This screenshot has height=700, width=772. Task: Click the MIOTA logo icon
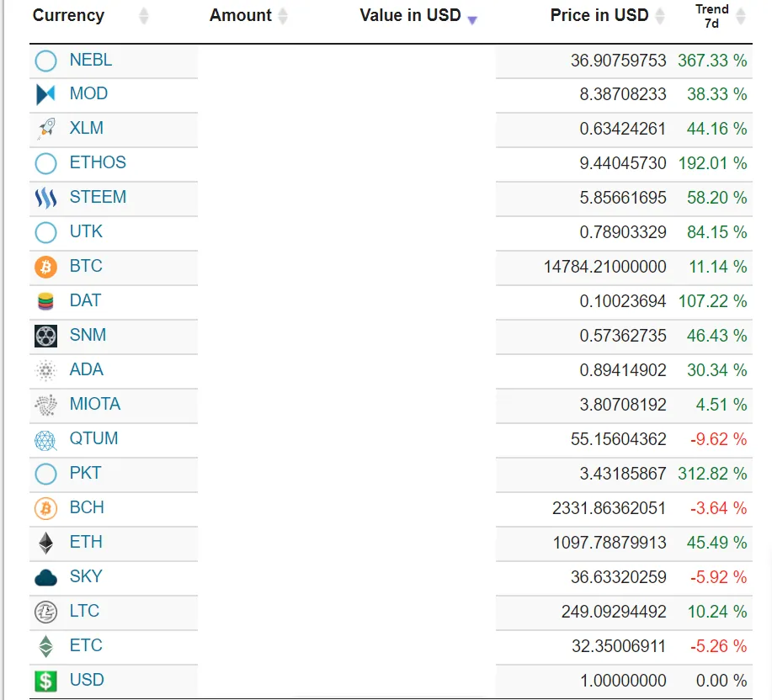coord(45,405)
